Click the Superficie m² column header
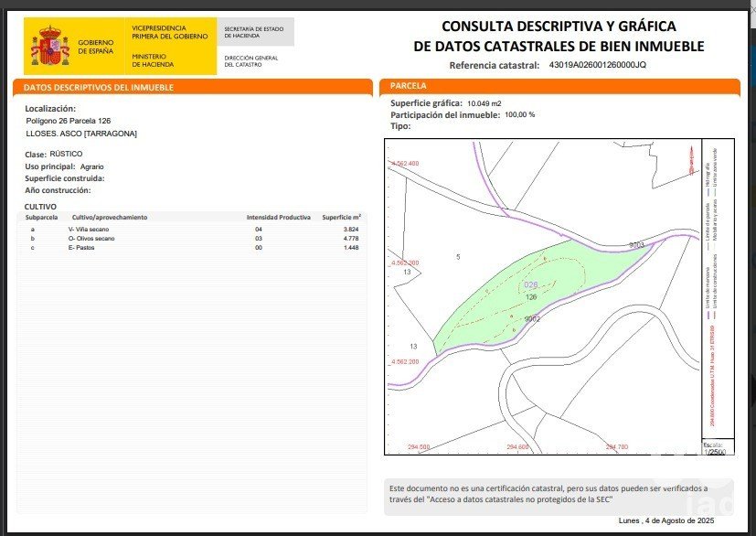756x536 pixels. (341, 218)
